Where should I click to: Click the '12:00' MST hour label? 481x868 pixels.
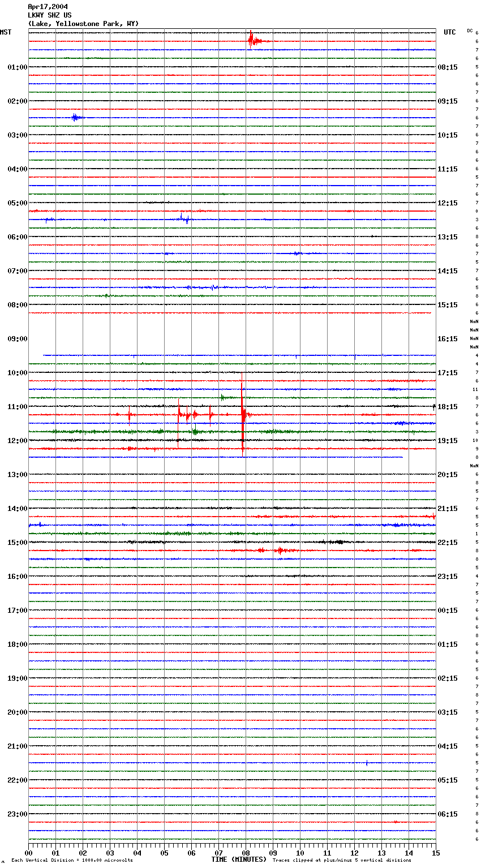click(18, 441)
